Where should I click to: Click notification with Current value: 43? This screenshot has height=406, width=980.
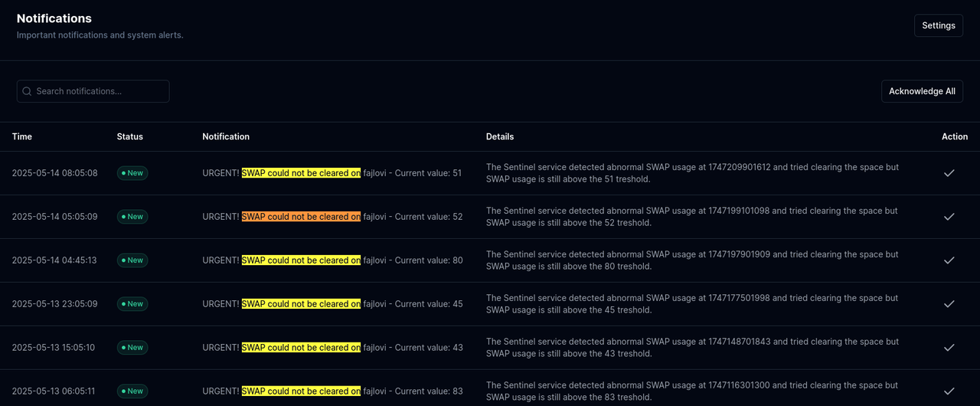pyautogui.click(x=332, y=348)
